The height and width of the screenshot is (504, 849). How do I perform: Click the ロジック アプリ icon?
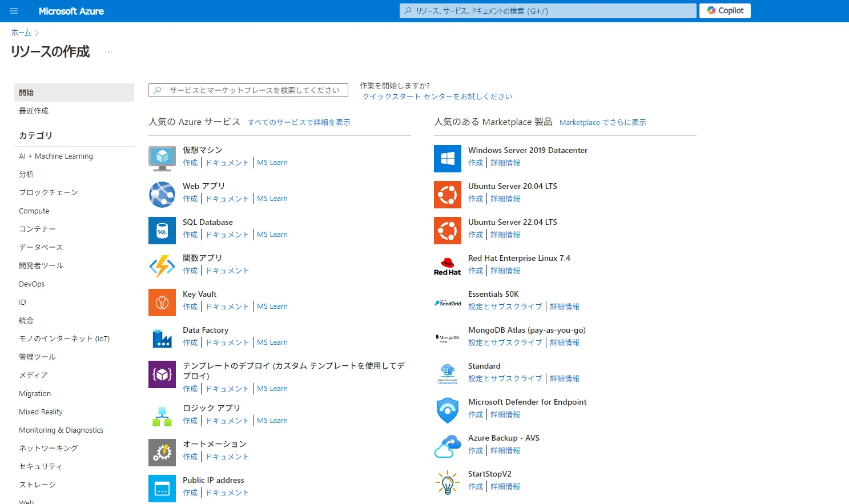162,417
